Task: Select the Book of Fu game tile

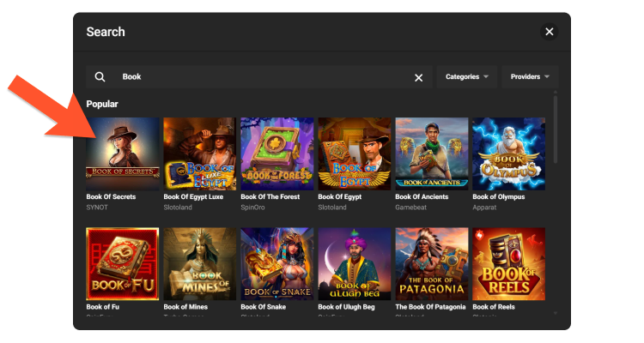Action: [123, 263]
